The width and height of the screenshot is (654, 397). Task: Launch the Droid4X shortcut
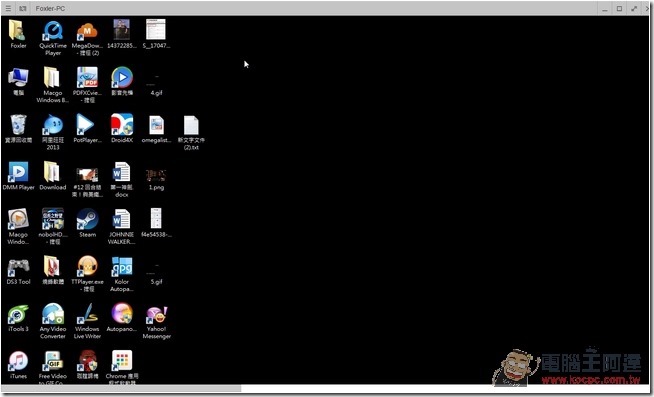click(x=122, y=125)
